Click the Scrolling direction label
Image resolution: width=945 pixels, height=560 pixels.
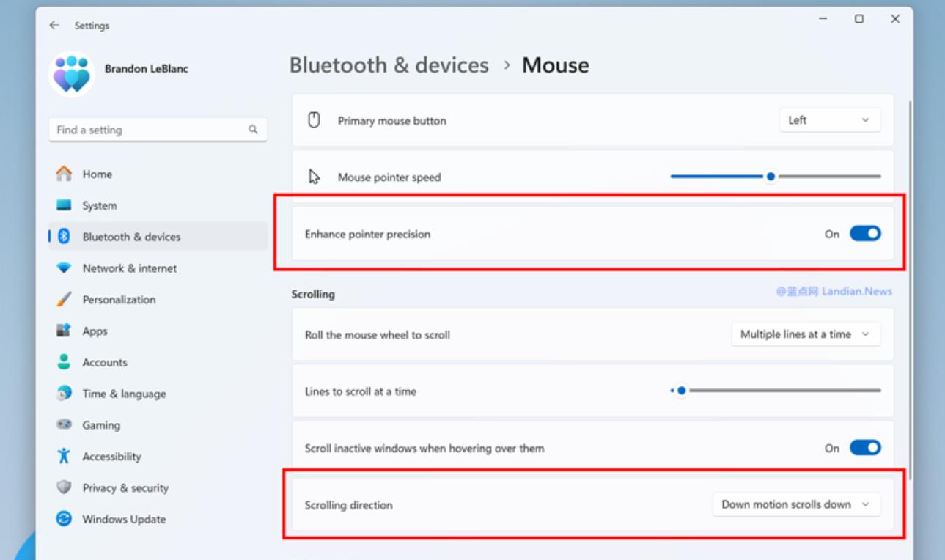[348, 505]
